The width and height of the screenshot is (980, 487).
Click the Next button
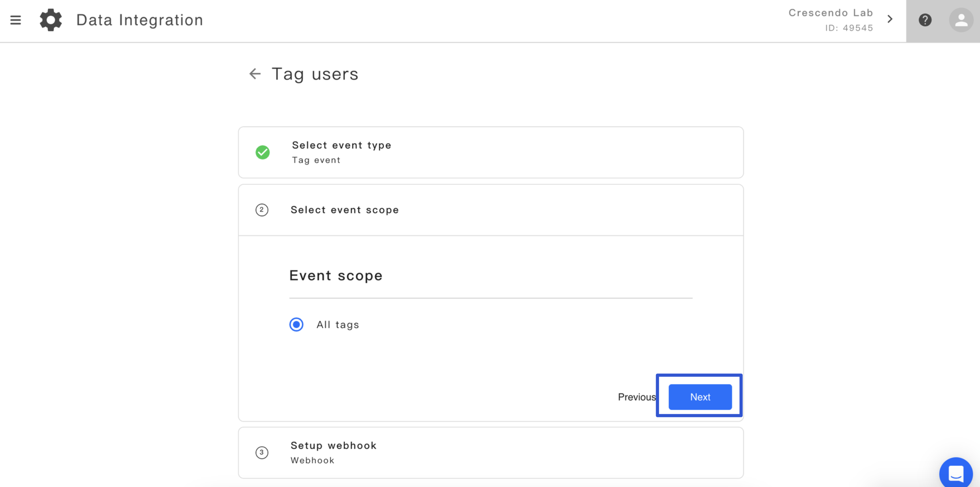[700, 397]
